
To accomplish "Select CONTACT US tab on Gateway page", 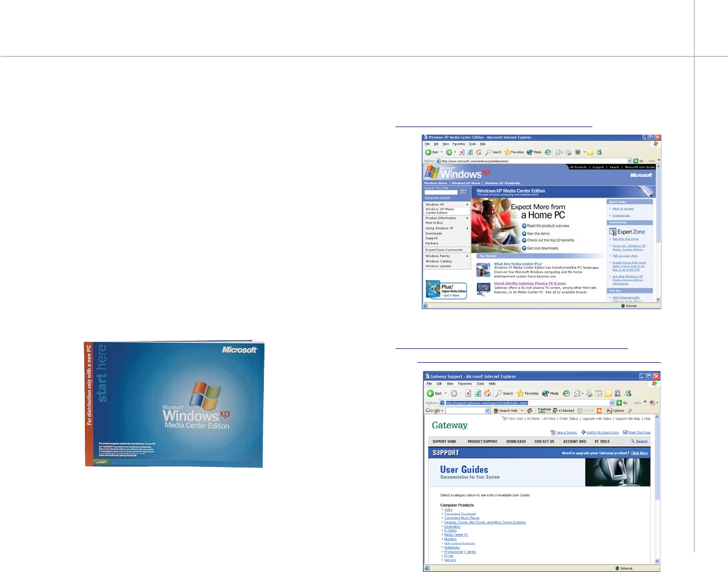I will click(x=544, y=441).
